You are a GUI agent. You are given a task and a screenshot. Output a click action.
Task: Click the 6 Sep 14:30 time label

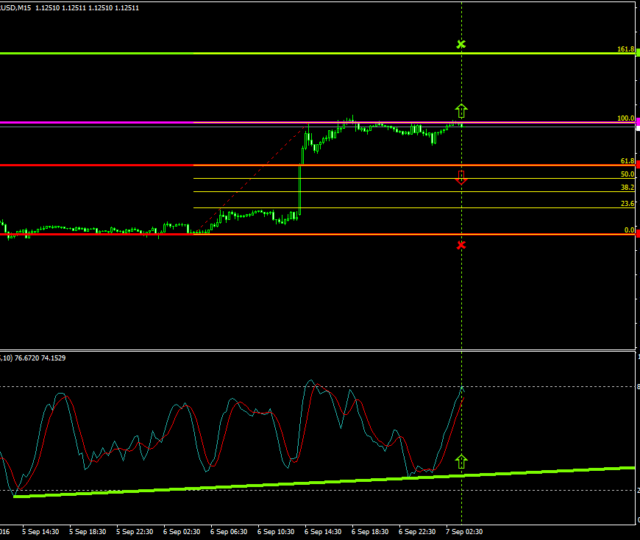pyautogui.click(x=321, y=533)
